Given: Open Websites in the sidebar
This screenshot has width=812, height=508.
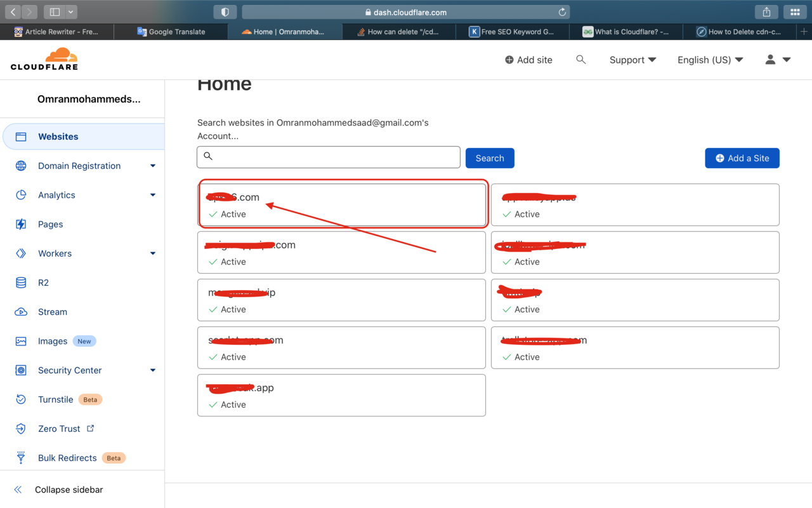Looking at the screenshot, I should [83, 137].
